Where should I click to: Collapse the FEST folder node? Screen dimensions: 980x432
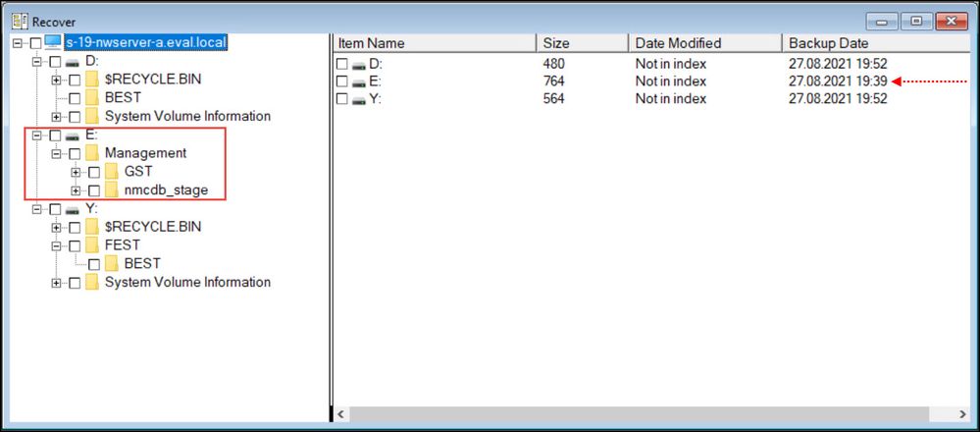56,245
